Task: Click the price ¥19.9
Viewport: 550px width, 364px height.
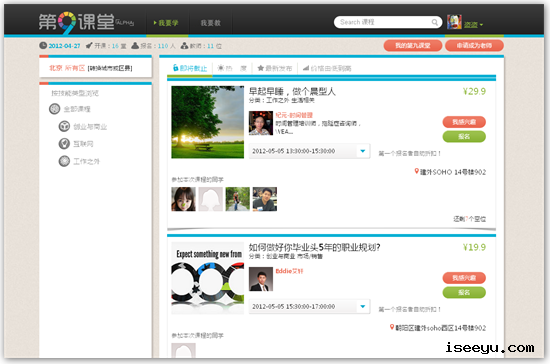Action: (474, 247)
